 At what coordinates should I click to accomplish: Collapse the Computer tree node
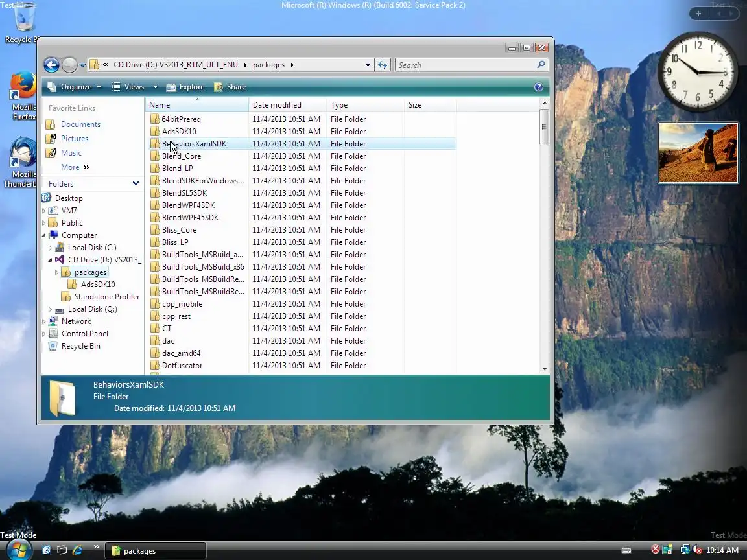coord(44,235)
